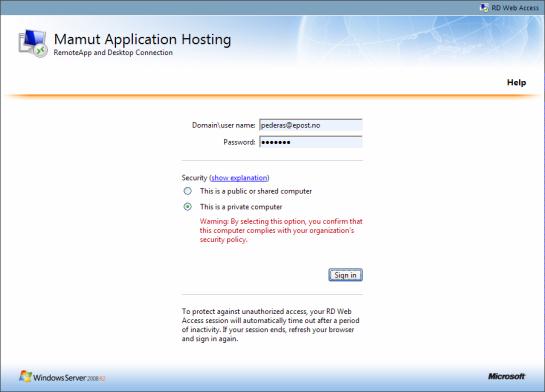This screenshot has height=392, width=545.
Task: Select the public or shared computer radio button
Action: click(188, 191)
